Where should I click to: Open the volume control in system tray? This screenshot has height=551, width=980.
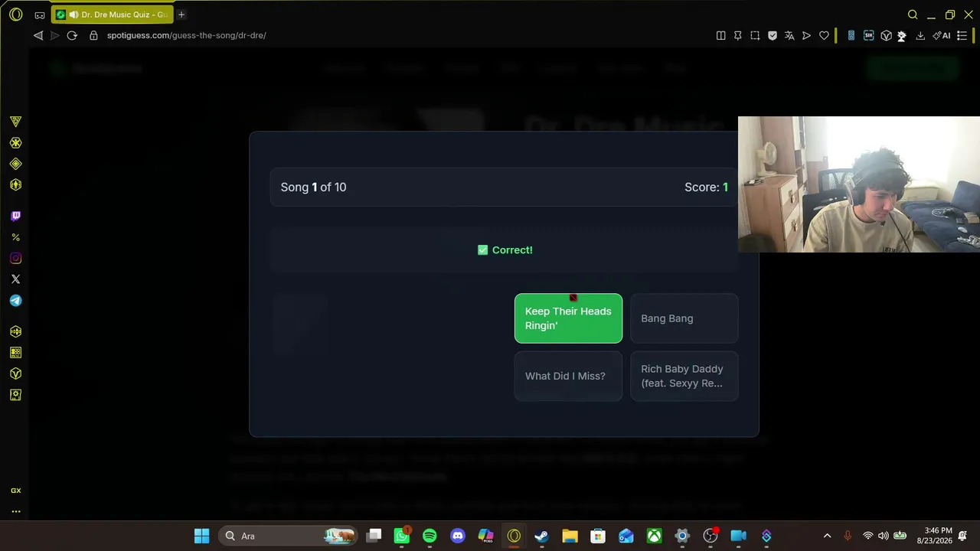pos(884,536)
